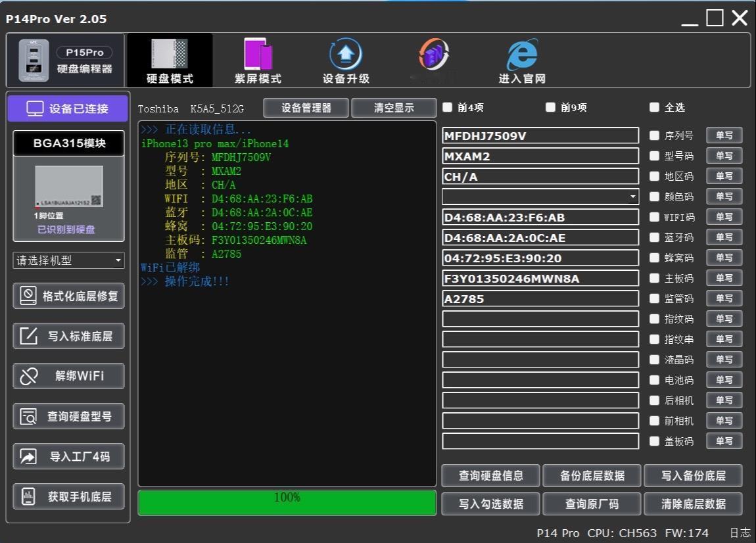Click 格式化底层修复 button
This screenshot has height=543, width=756.
click(x=68, y=296)
